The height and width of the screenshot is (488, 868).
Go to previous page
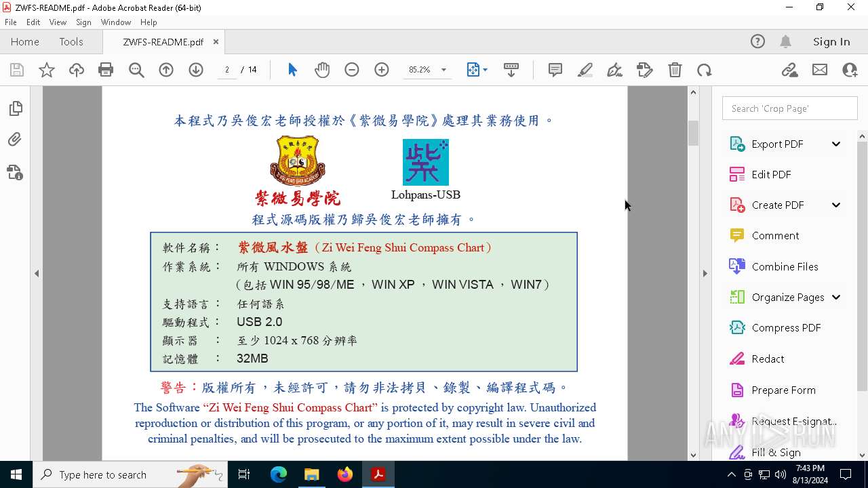pos(166,70)
